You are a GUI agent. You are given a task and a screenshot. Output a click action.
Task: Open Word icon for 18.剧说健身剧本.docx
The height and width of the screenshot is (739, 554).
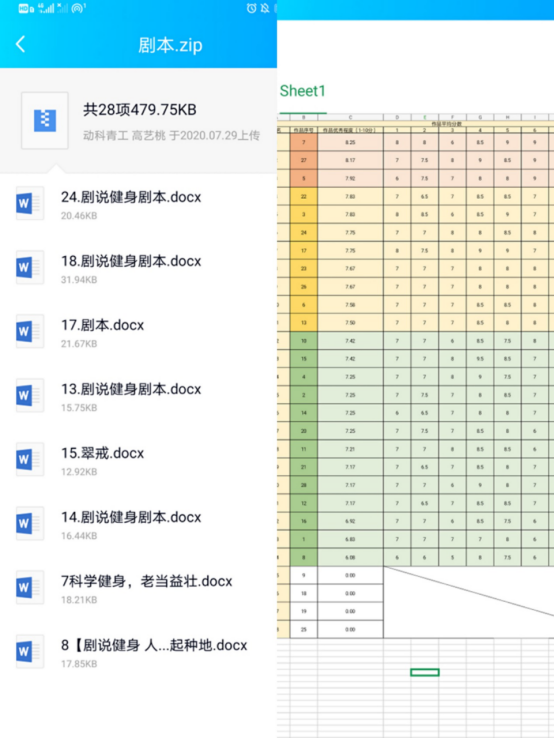click(x=29, y=267)
